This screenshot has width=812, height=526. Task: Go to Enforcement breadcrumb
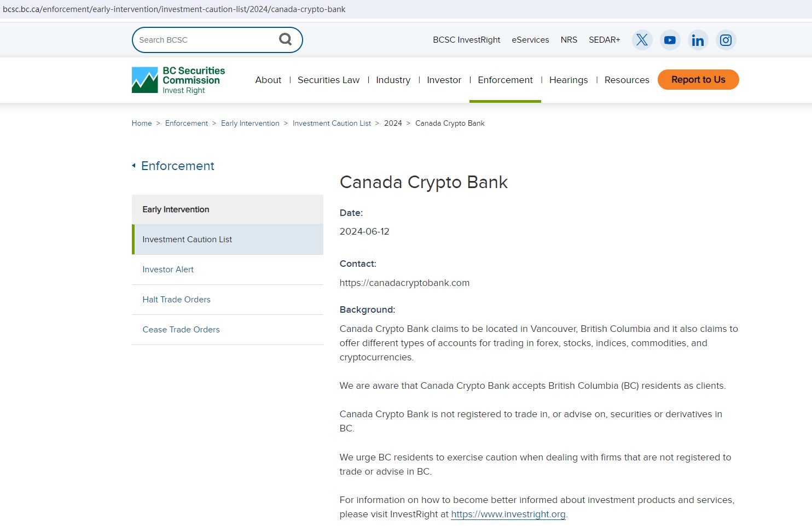[187, 123]
